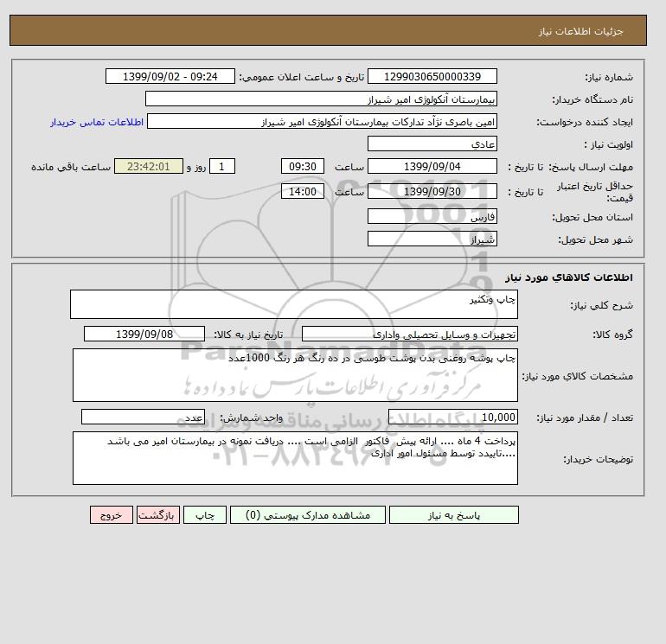Click the خروج exit button
This screenshot has width=666, height=644.
point(112,515)
